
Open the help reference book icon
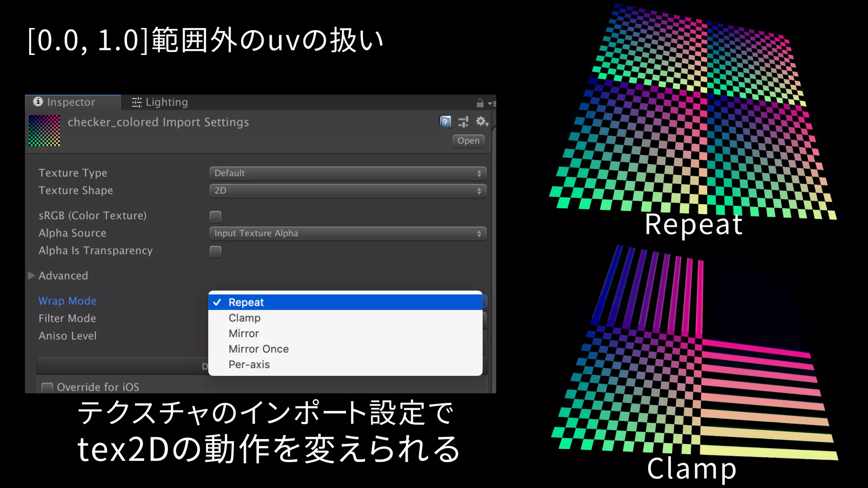pos(445,122)
